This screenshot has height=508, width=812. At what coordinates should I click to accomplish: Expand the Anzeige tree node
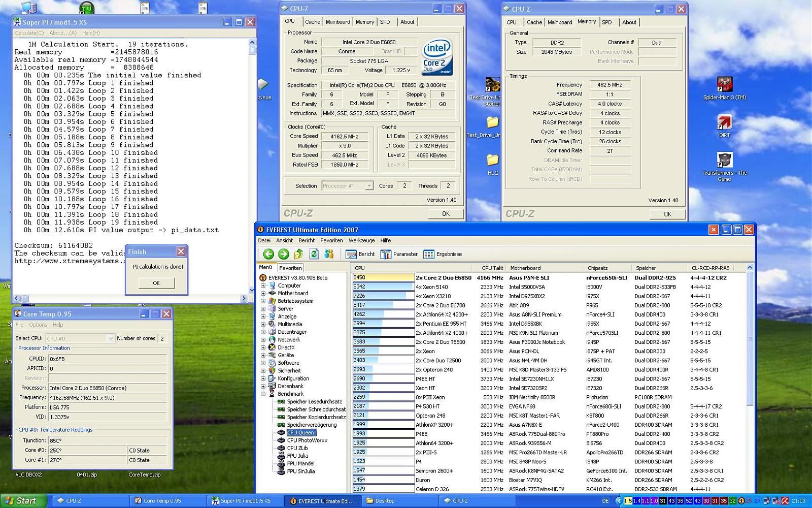[x=263, y=316]
